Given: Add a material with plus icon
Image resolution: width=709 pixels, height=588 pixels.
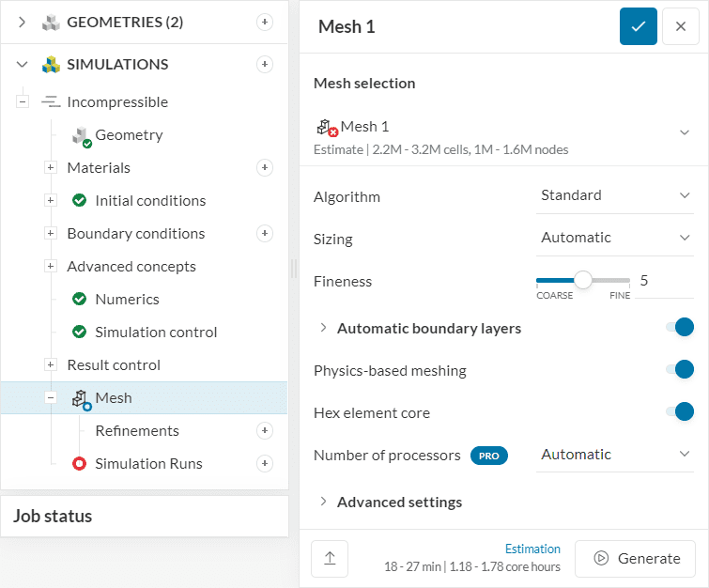Looking at the screenshot, I should pyautogui.click(x=265, y=167).
